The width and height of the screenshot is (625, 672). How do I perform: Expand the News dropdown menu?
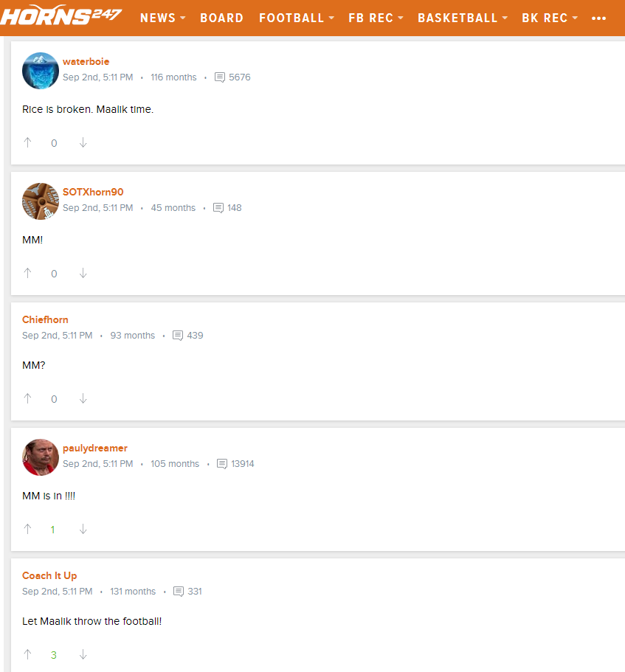(163, 18)
